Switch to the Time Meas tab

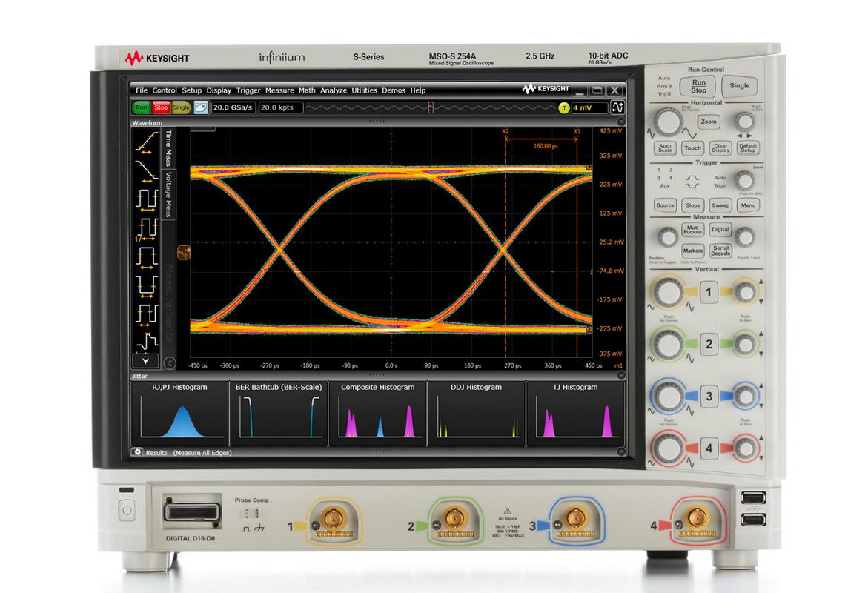pos(169,148)
